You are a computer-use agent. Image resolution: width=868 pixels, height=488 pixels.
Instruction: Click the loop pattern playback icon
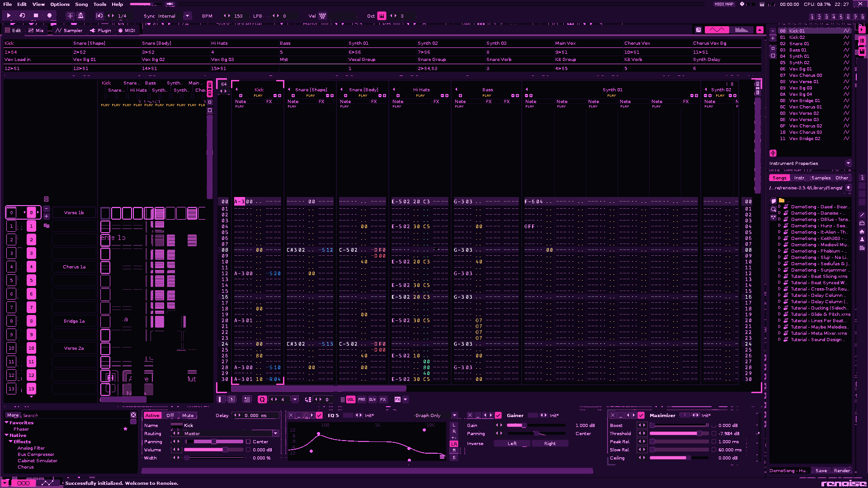pos(22,15)
